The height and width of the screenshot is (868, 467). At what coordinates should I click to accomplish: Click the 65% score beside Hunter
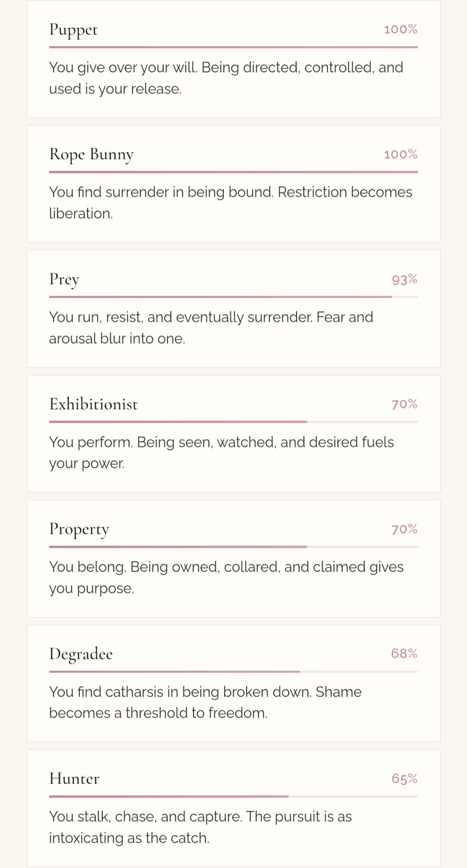coord(404,779)
